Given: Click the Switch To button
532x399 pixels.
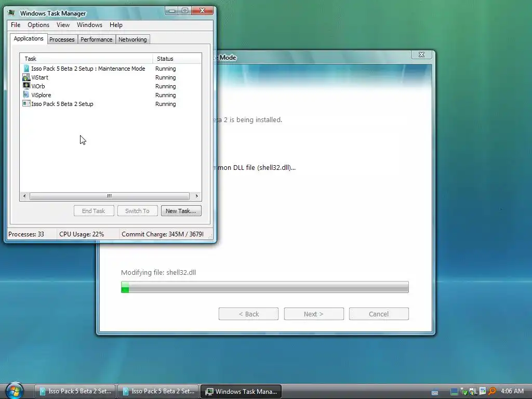Looking at the screenshot, I should (137, 211).
